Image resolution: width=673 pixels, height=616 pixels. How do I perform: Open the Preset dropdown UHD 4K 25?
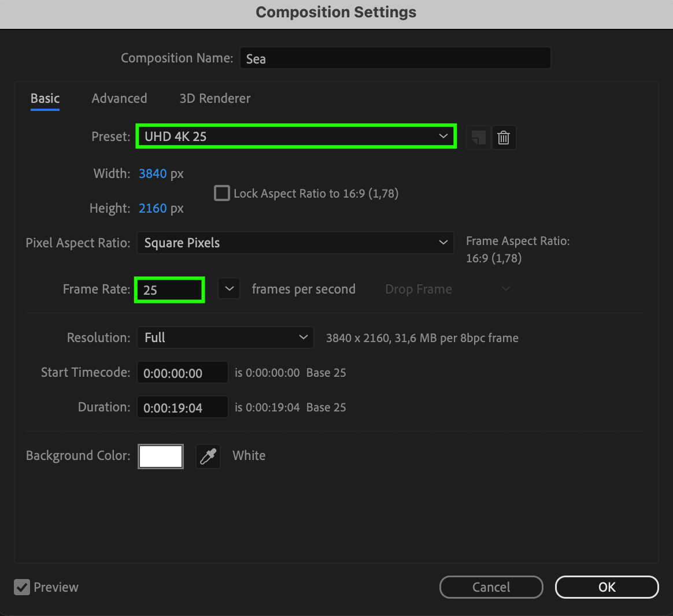point(296,136)
